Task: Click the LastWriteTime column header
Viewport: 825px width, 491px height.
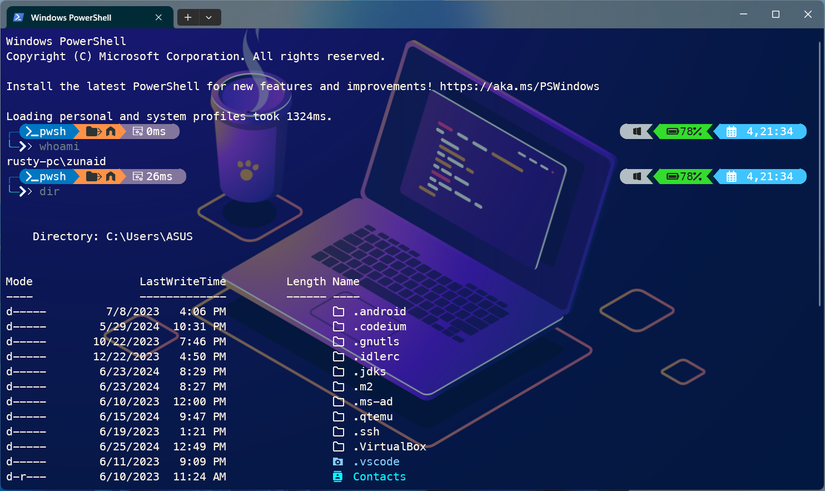Action: [183, 282]
